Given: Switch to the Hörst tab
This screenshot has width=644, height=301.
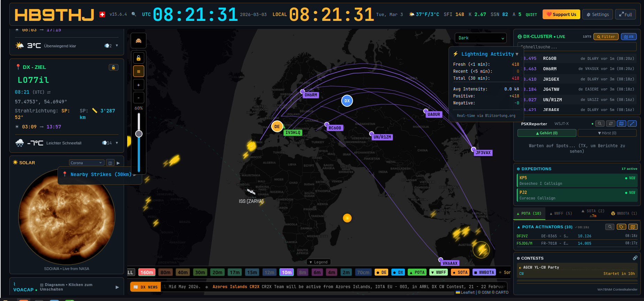Looking at the screenshot, I should pyautogui.click(x=607, y=133).
